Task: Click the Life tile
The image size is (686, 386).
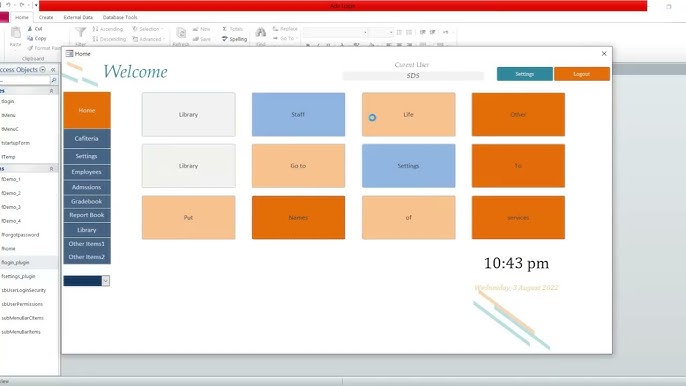Action: (x=408, y=114)
